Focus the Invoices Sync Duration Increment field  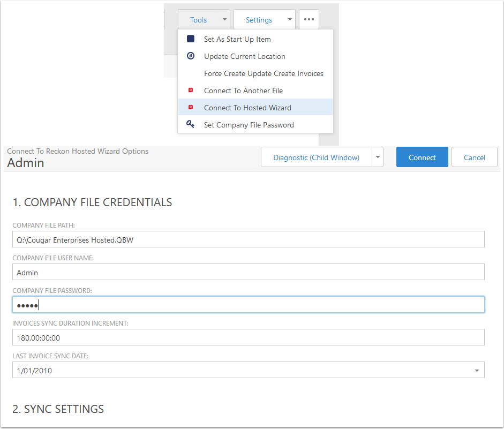(x=249, y=337)
